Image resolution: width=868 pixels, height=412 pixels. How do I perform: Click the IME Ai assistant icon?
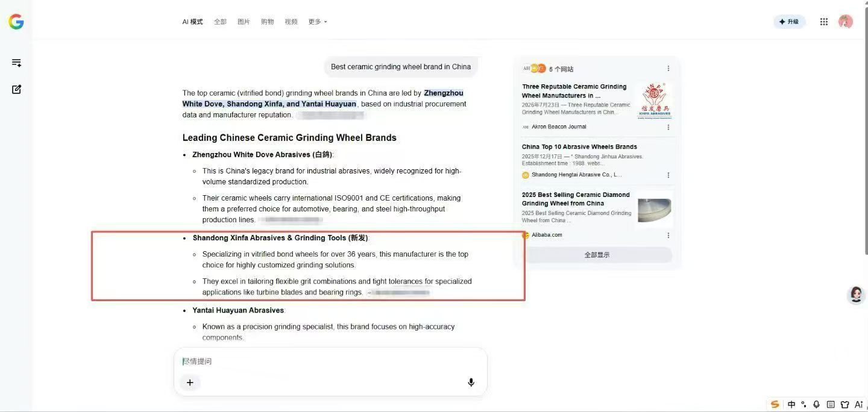click(x=859, y=404)
